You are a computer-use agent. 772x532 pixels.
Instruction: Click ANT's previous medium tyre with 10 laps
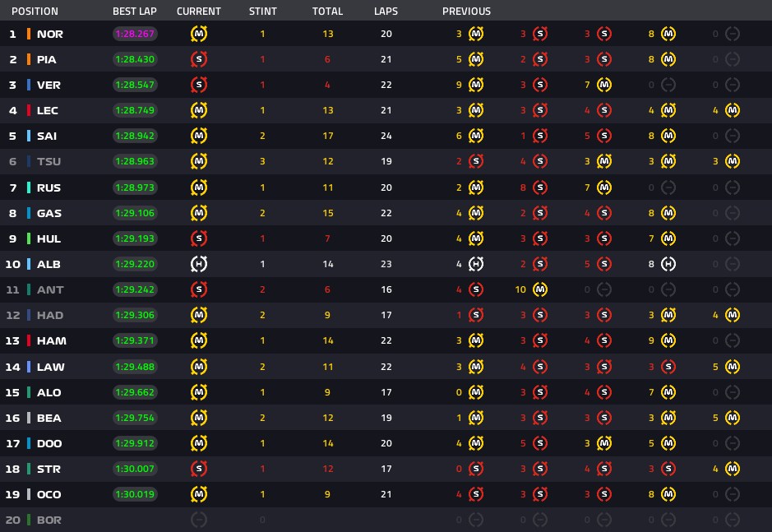(x=540, y=289)
